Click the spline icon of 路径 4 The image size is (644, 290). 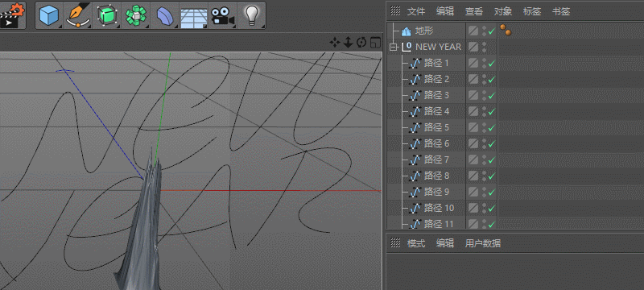(x=415, y=111)
